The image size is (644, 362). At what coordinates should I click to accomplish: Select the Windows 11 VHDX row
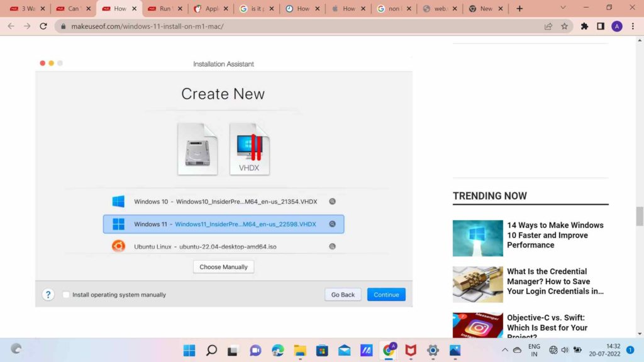click(224, 224)
